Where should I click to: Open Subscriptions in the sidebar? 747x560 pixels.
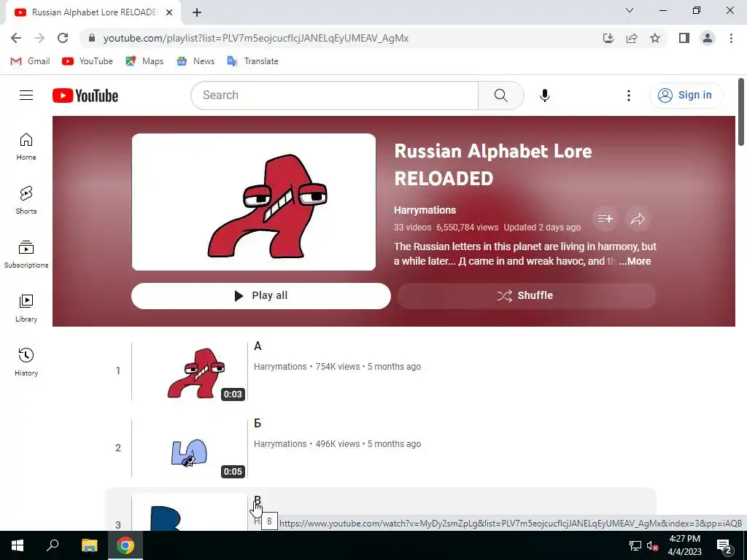pos(26,254)
